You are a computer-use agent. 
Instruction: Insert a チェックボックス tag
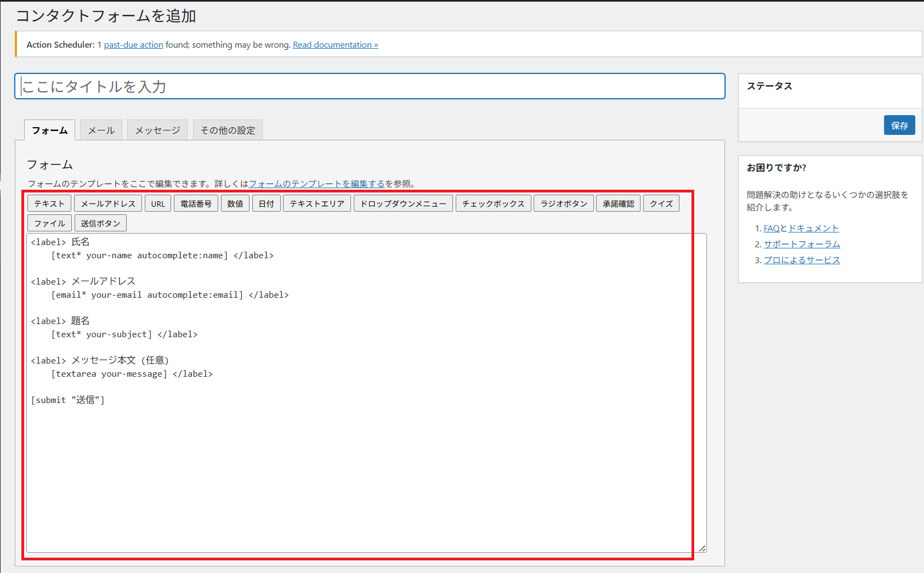(493, 203)
